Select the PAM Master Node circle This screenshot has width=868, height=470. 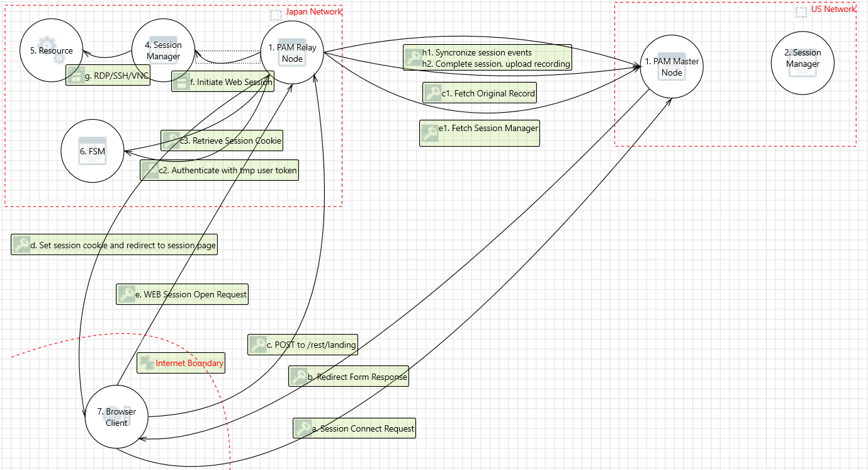(x=672, y=66)
